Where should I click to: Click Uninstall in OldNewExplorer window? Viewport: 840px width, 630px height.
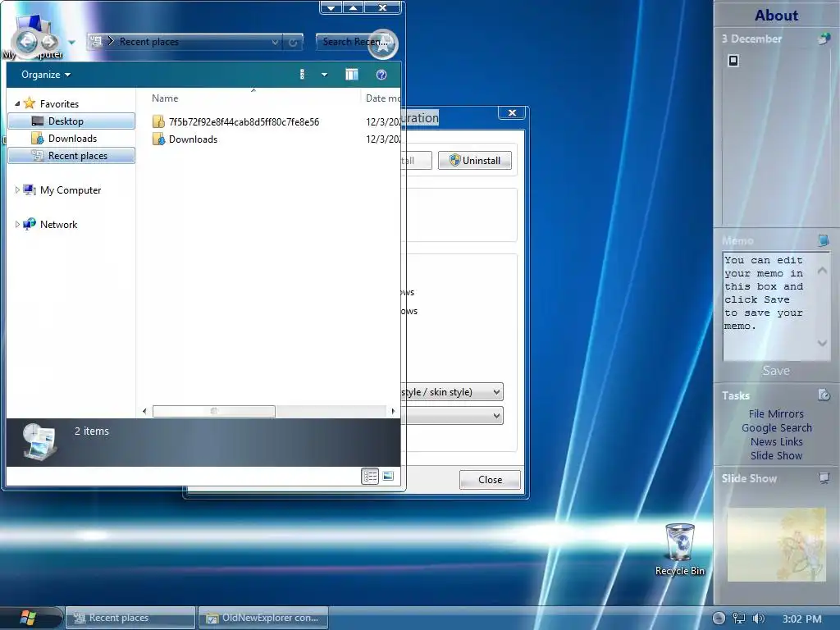[475, 160]
